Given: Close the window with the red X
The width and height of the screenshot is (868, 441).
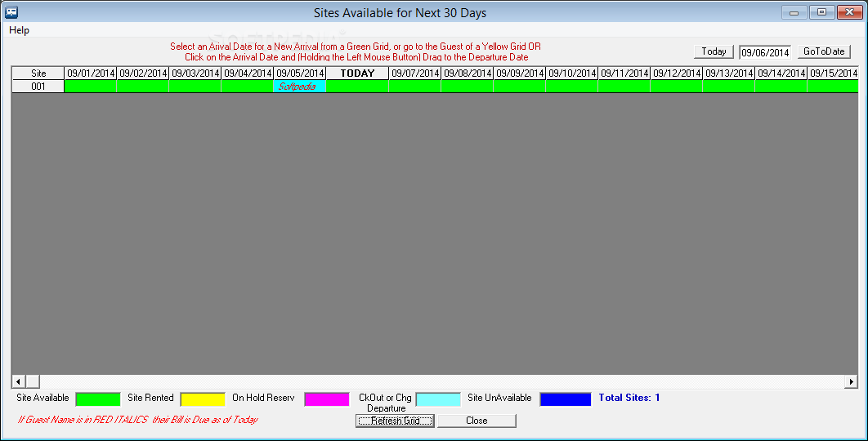Looking at the screenshot, I should point(850,12).
